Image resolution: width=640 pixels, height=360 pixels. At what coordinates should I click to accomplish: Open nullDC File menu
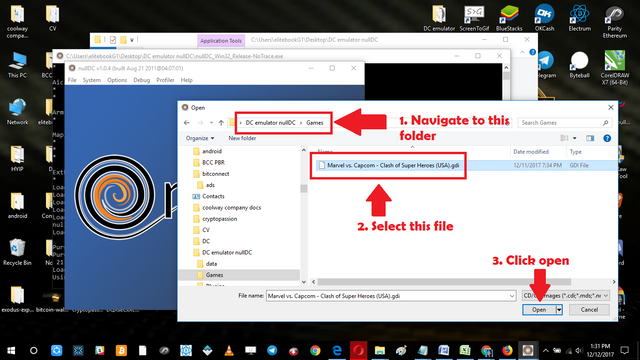click(72, 80)
